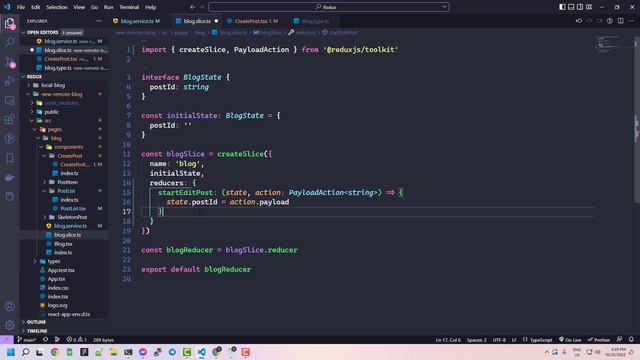Click the synchronize changes icon in status bar
The height and width of the screenshot is (360, 640).
coord(45,340)
